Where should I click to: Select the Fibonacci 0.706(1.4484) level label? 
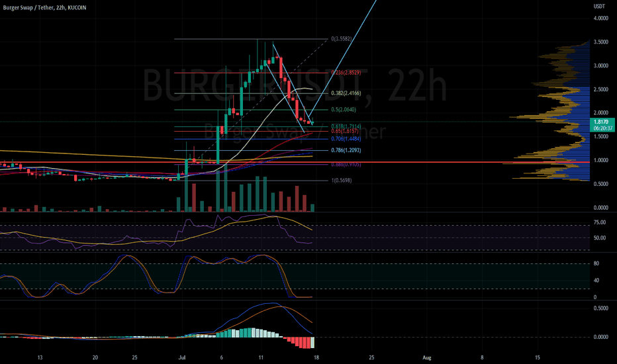pyautogui.click(x=346, y=139)
